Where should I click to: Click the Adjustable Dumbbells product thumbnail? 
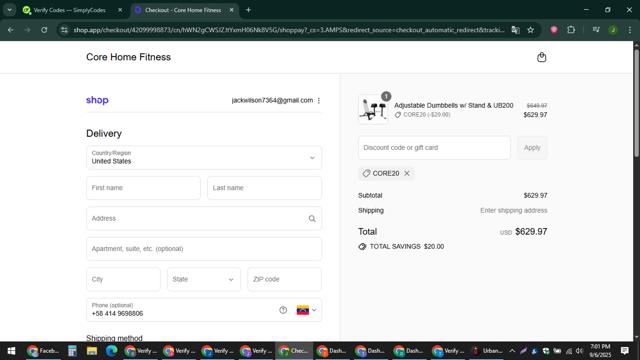point(373,109)
